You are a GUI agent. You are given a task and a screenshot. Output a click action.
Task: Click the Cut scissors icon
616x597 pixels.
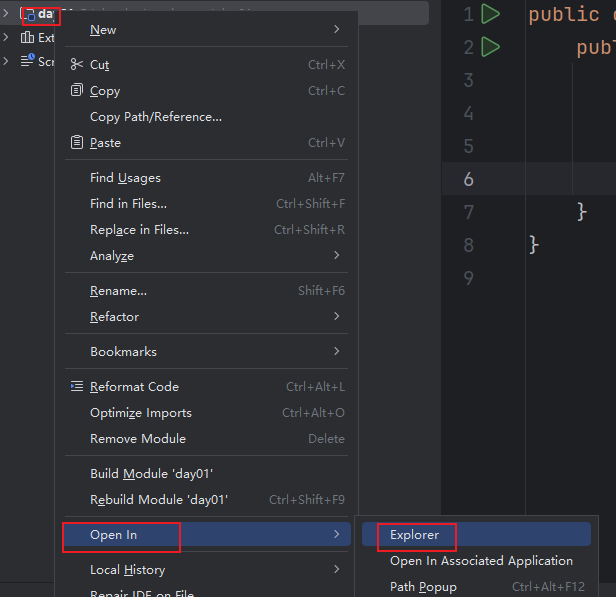(77, 64)
